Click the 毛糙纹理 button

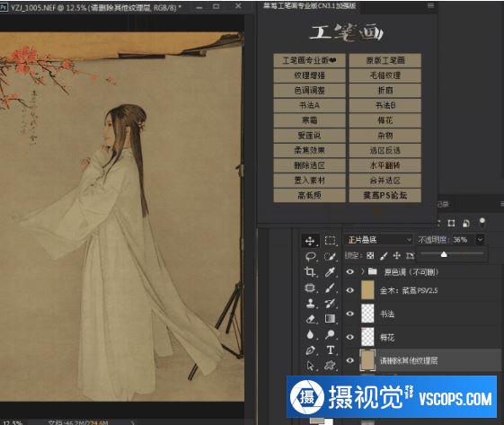[x=385, y=75]
